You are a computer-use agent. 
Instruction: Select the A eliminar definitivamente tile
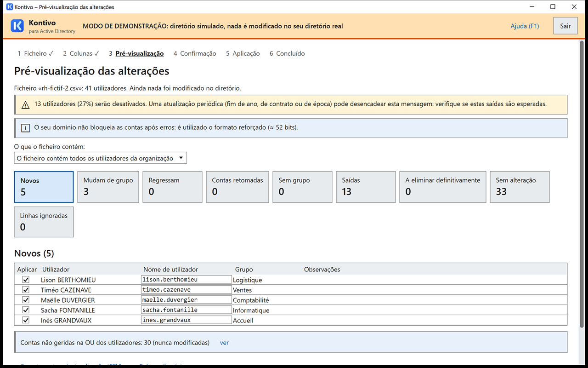coord(443,187)
